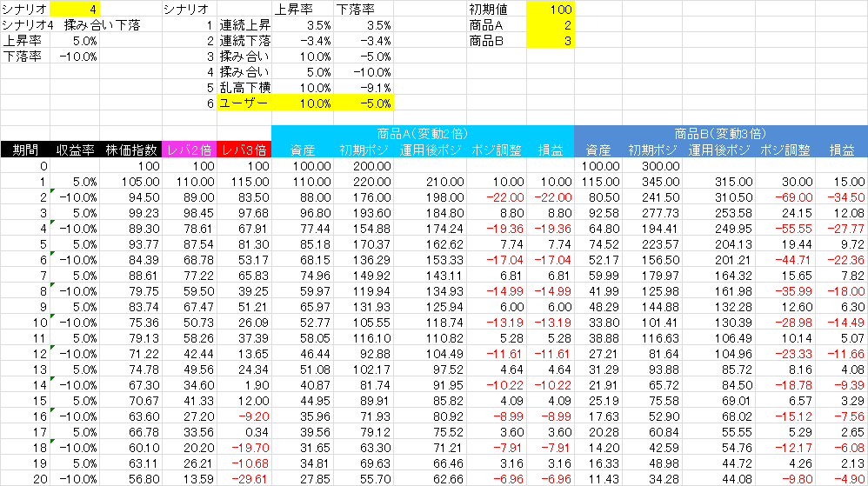This screenshot has width=868, height=486.
Task: Select the red 商品B ポジ調整 cell -9.80
Action: 785,479
